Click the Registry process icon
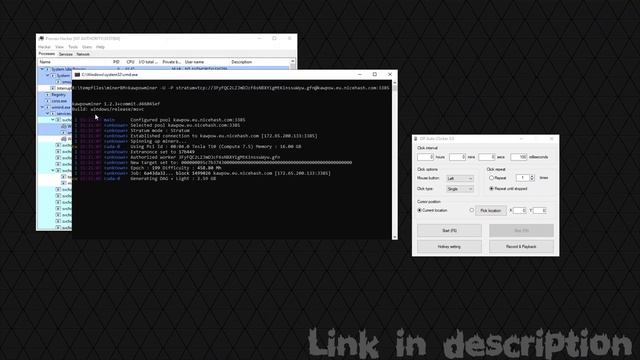This screenshot has height=360, width=640. [x=47, y=95]
